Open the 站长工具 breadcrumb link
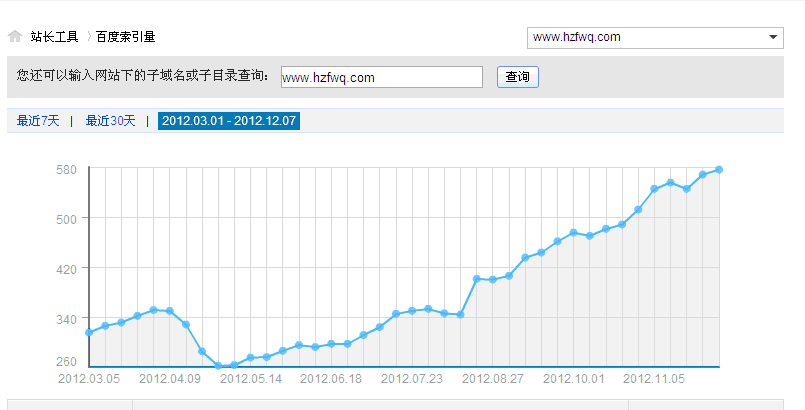This screenshot has height=410, width=805. [54, 37]
